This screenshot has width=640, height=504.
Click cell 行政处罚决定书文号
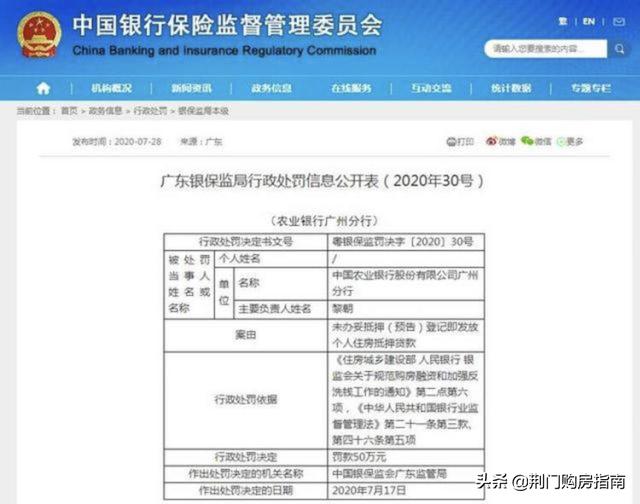[246, 242]
